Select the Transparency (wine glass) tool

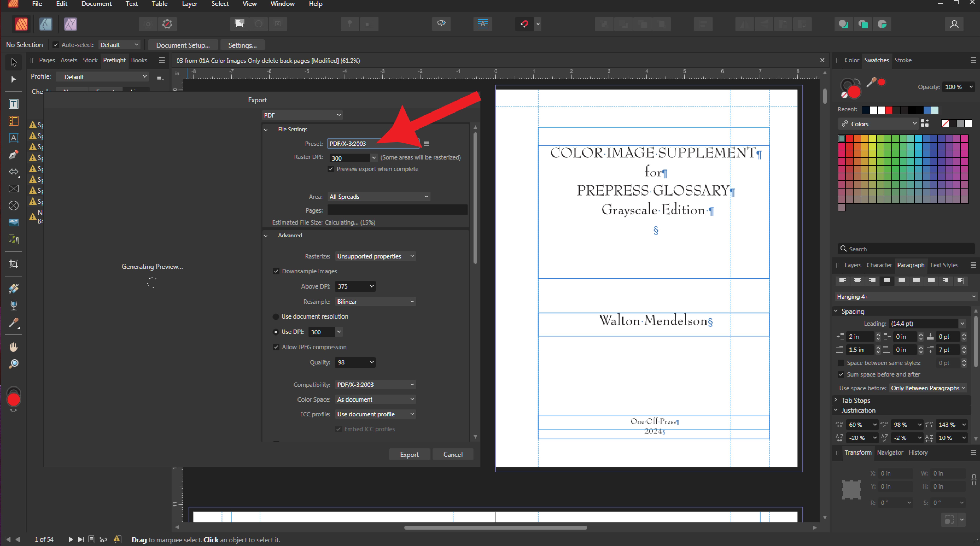(x=14, y=305)
